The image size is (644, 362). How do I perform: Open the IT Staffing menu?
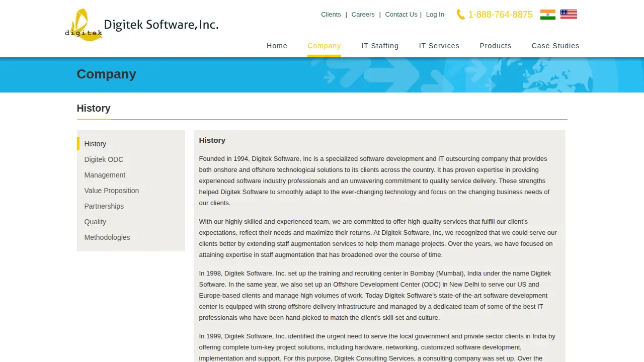click(x=380, y=46)
